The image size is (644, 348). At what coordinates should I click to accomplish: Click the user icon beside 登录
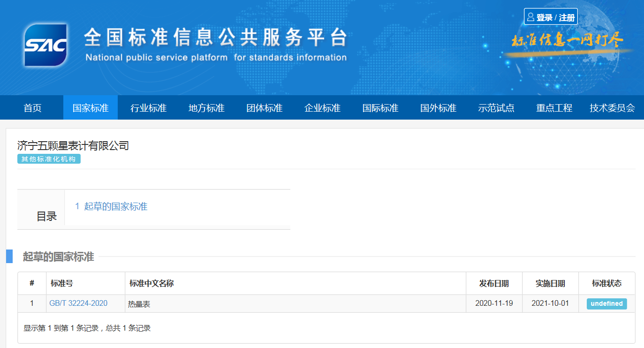point(530,17)
